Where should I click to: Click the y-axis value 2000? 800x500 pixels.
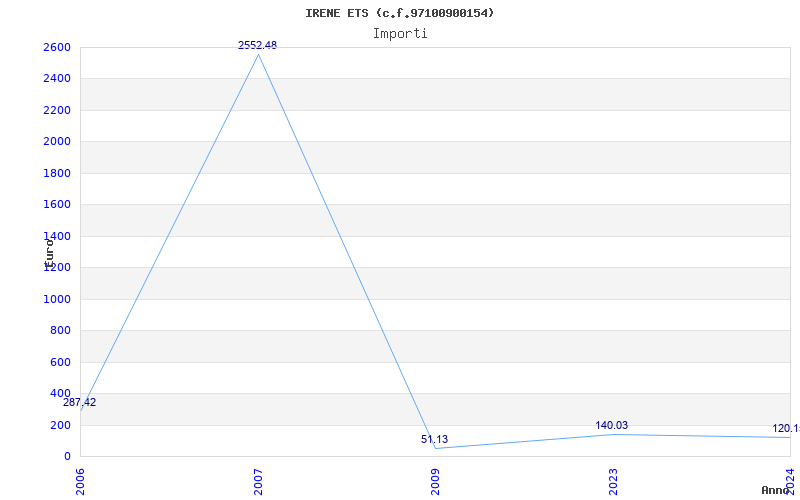coord(57,141)
